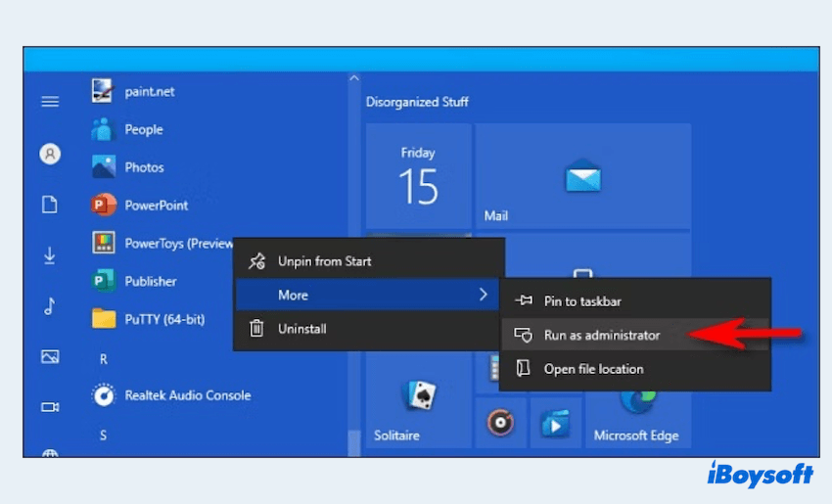Open Pictures from the Start sidebar
The height and width of the screenshot is (504, 832).
coord(50,356)
